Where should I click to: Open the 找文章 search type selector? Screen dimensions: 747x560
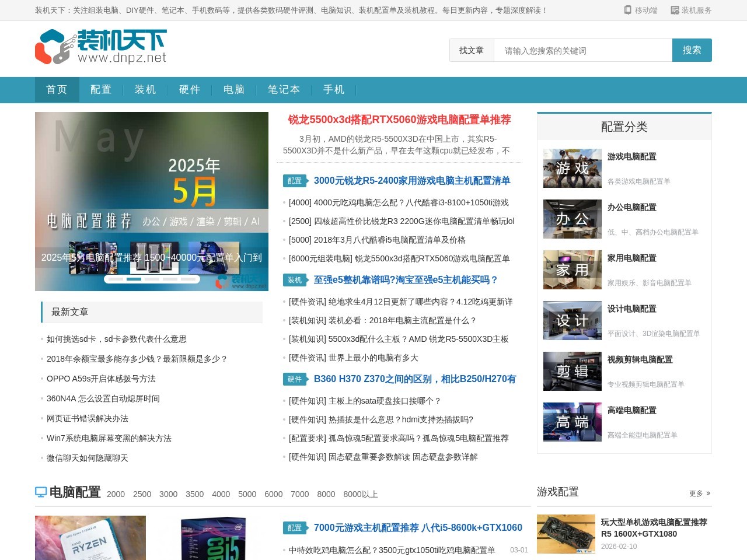472,51
